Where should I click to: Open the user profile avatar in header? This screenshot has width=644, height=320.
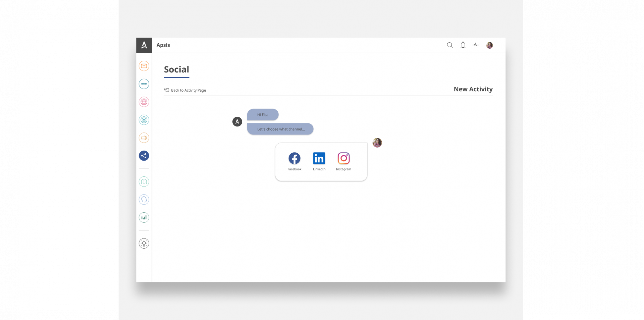490,45
